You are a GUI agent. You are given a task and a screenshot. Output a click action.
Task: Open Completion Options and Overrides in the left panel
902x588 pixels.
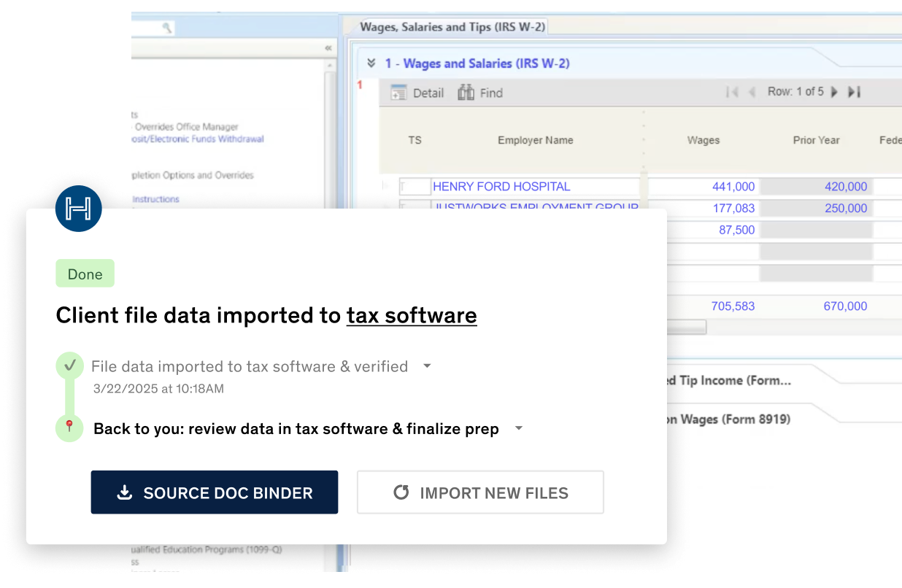pyautogui.click(x=193, y=175)
